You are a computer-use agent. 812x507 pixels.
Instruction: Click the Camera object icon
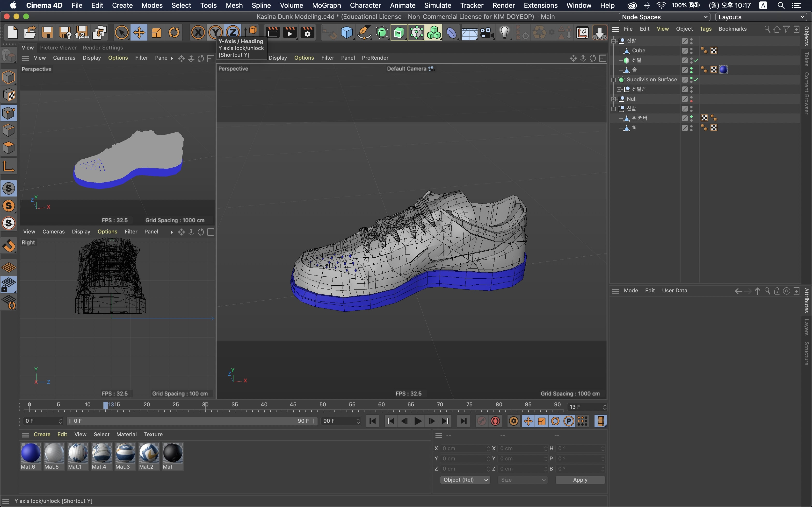tap(487, 33)
